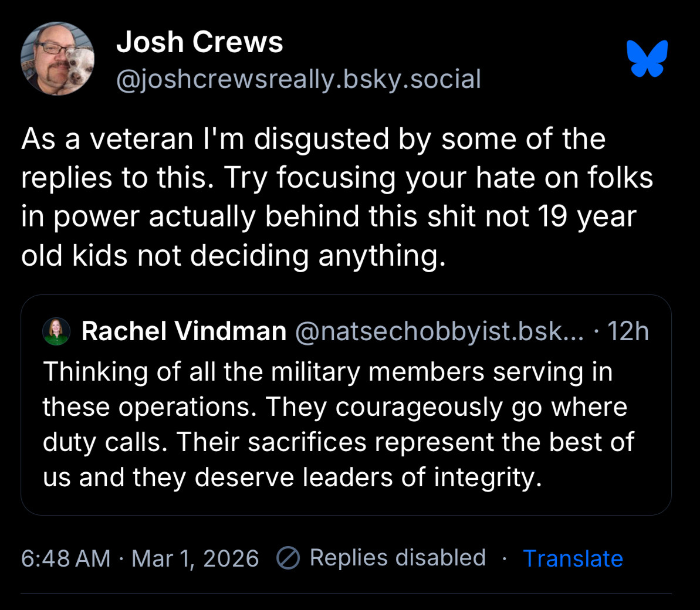Click the Translate link
This screenshot has width=700, height=610.
(x=573, y=558)
